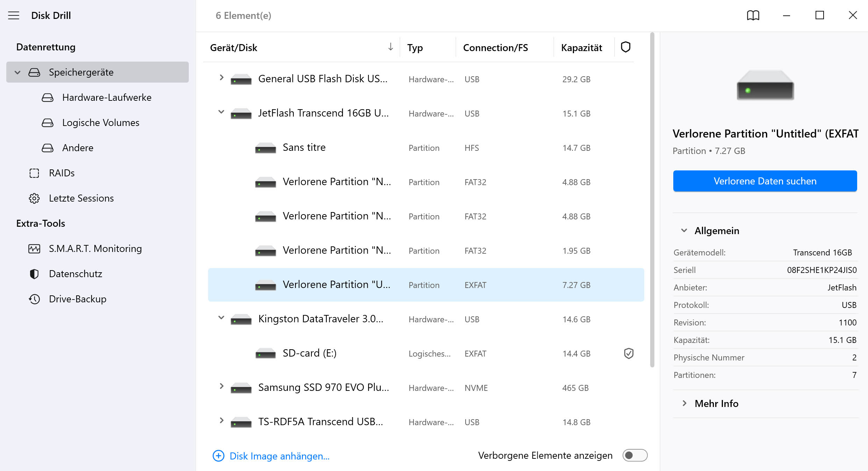Click the JetFlash Transcend drive icon
868x471 pixels.
(241, 114)
